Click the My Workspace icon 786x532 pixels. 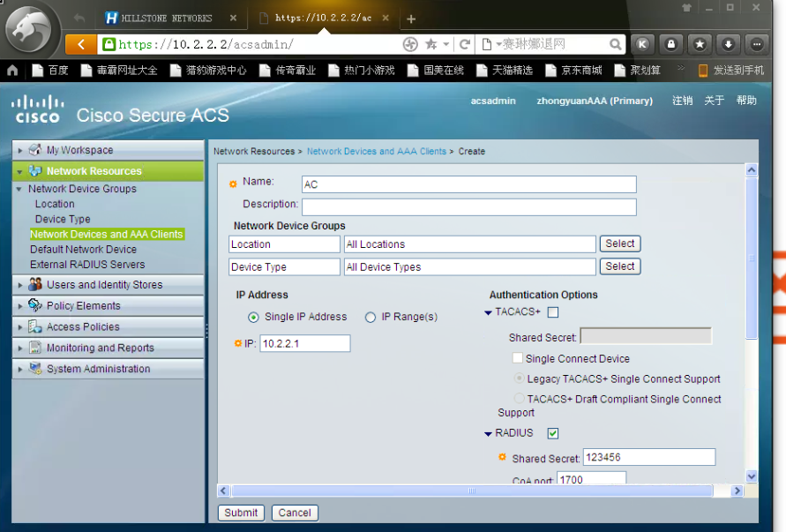35,149
